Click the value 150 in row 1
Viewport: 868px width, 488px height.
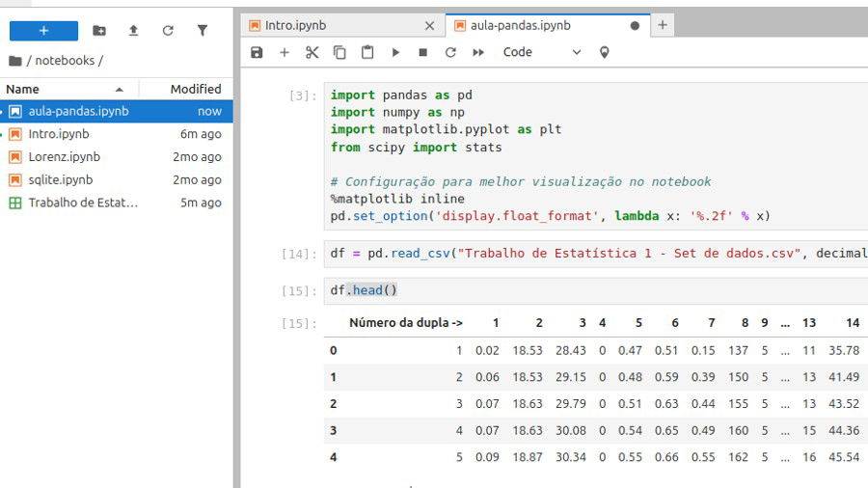[739, 377]
